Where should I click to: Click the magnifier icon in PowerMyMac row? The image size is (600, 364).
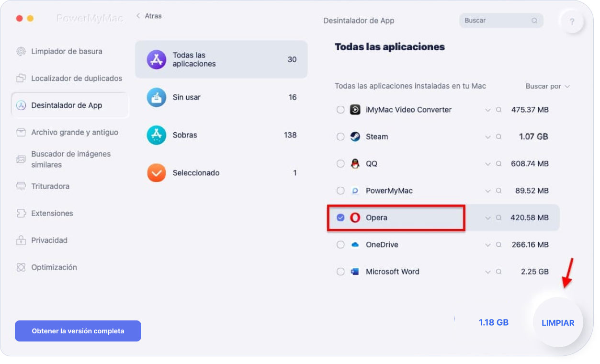pos(498,191)
